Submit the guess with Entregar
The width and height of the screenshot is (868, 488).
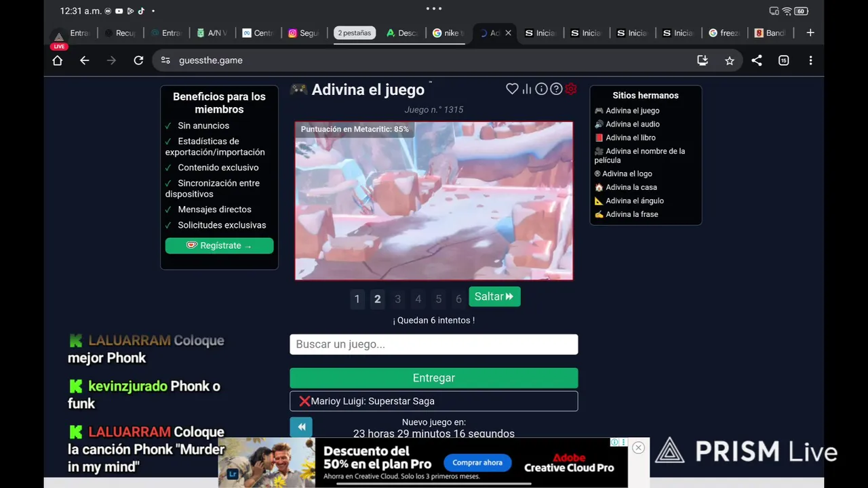tap(434, 378)
